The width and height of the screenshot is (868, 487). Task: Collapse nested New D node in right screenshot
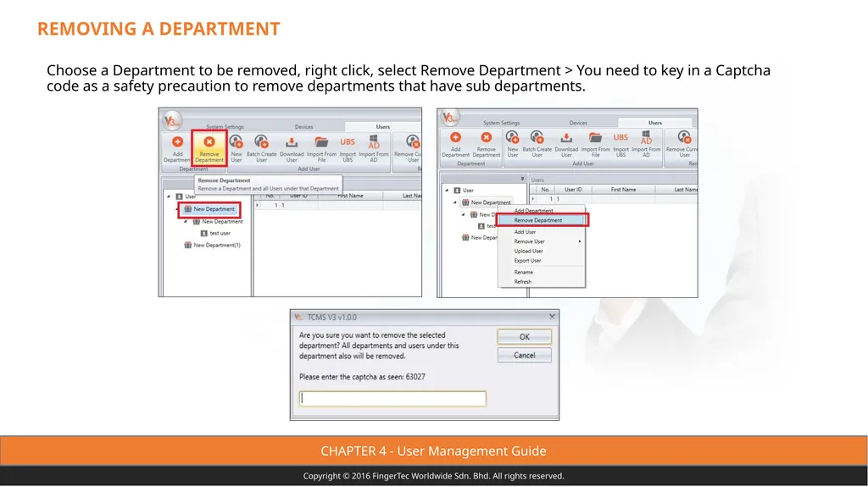tap(464, 215)
